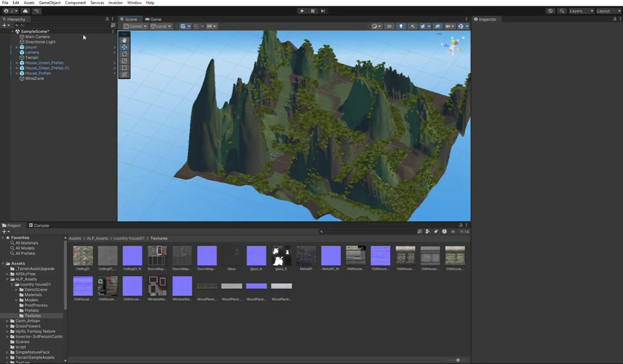The image size is (623, 364).
Task: Select the Rect transform tool
Action: tap(125, 68)
